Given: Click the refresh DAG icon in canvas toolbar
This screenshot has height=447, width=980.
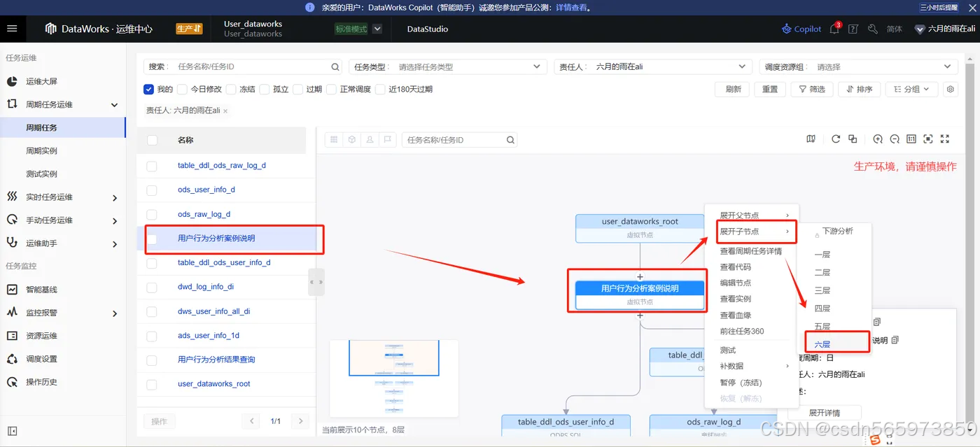Looking at the screenshot, I should pos(836,139).
